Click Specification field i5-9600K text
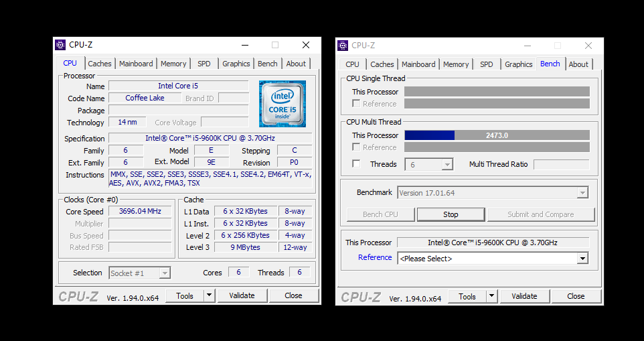This screenshot has width=644, height=341. coord(210,138)
